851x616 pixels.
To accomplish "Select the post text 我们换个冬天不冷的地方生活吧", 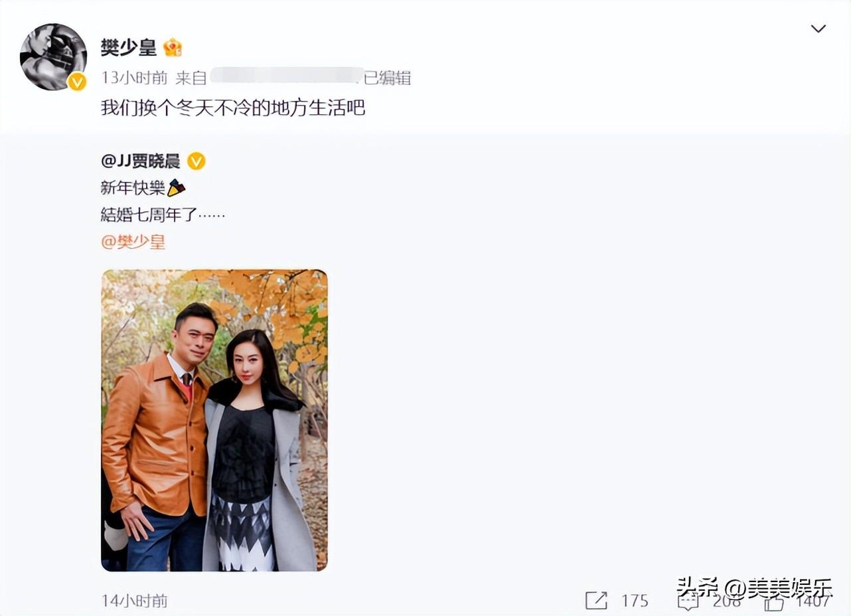I will coord(233,108).
